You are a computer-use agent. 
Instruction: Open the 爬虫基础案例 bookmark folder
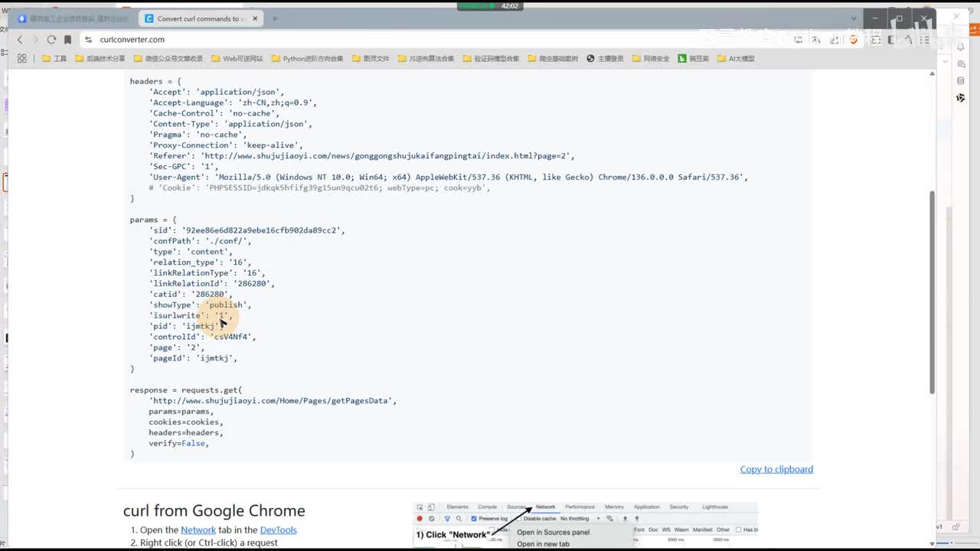553,58
